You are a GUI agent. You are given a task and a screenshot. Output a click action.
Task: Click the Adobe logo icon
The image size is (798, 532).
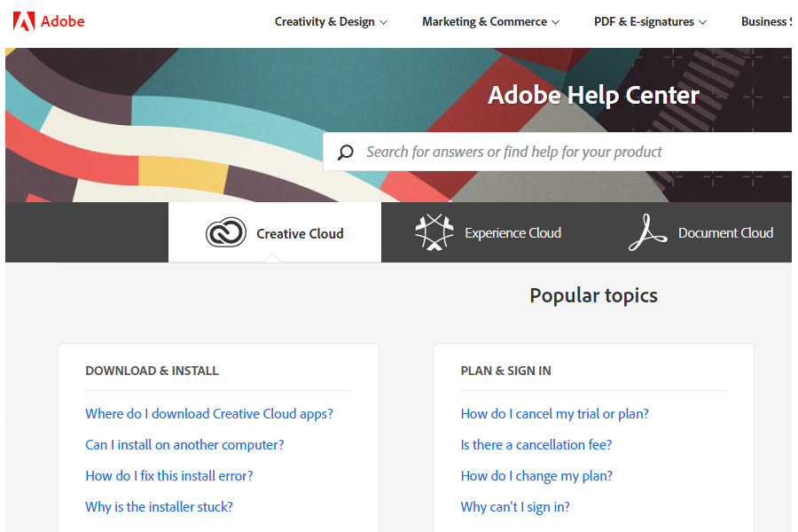coord(24,21)
